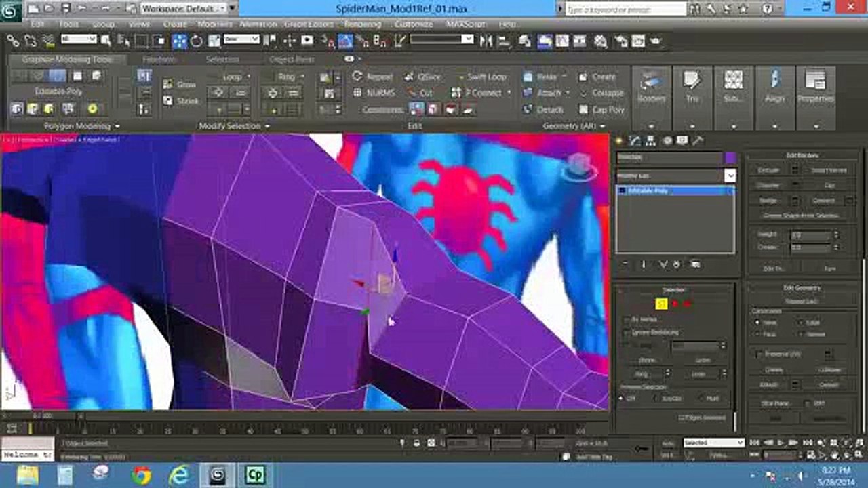Select Editable Poly in modifier stack
Image resolution: width=868 pixels, height=488 pixels.
tap(675, 191)
